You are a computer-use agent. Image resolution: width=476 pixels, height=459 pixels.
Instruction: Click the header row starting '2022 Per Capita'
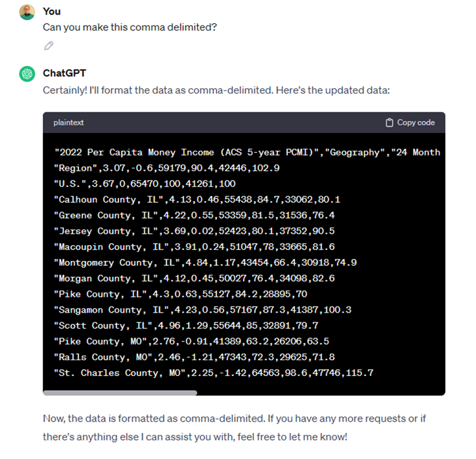247,153
